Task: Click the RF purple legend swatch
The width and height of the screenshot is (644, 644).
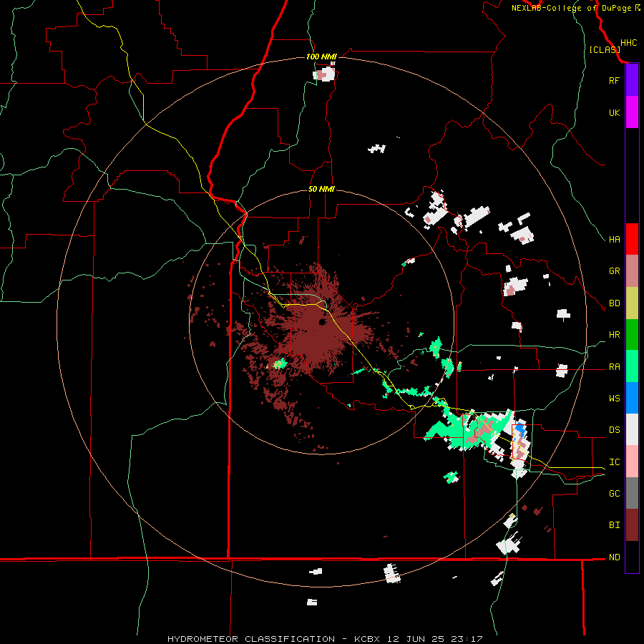Action: [x=632, y=80]
